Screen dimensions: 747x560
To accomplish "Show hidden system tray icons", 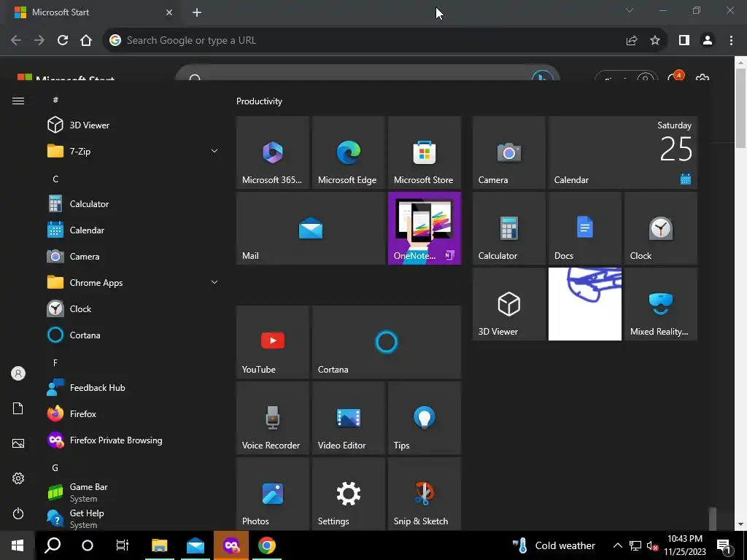I will (617, 545).
